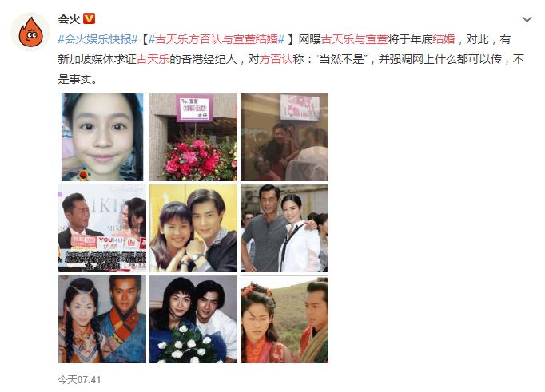Open the 会火 account name link
This screenshot has height=392, width=545.
(70, 18)
